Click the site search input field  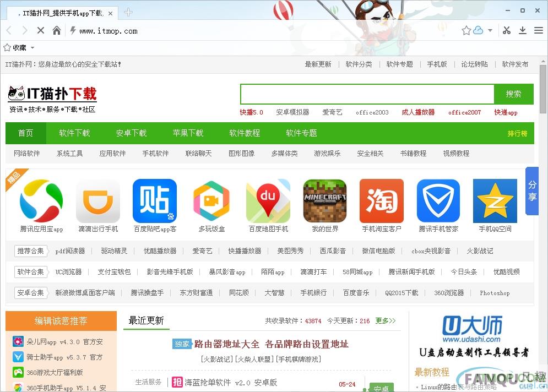point(367,94)
